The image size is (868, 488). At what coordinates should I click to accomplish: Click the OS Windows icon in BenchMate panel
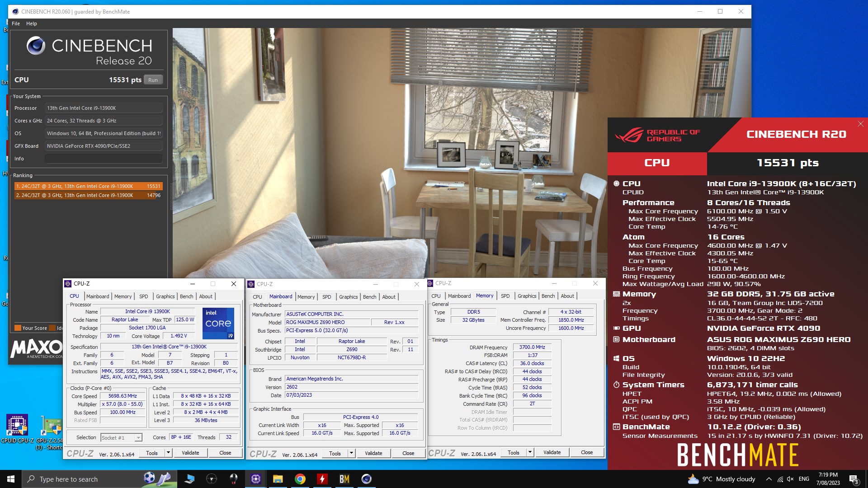tap(616, 358)
